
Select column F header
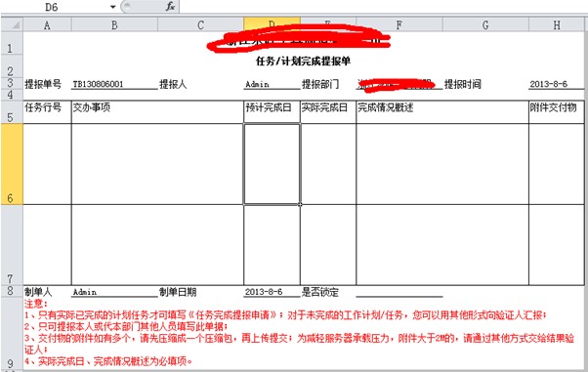point(399,24)
